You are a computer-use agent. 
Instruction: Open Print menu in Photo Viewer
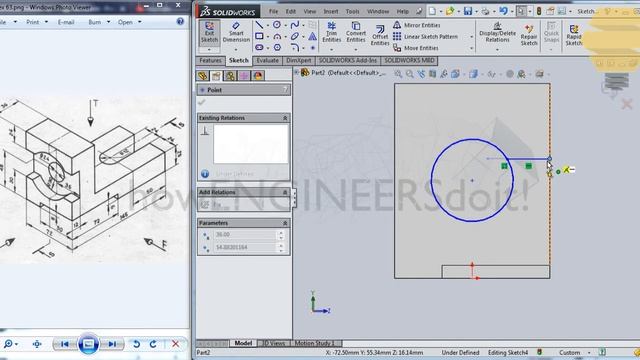[x=37, y=22]
